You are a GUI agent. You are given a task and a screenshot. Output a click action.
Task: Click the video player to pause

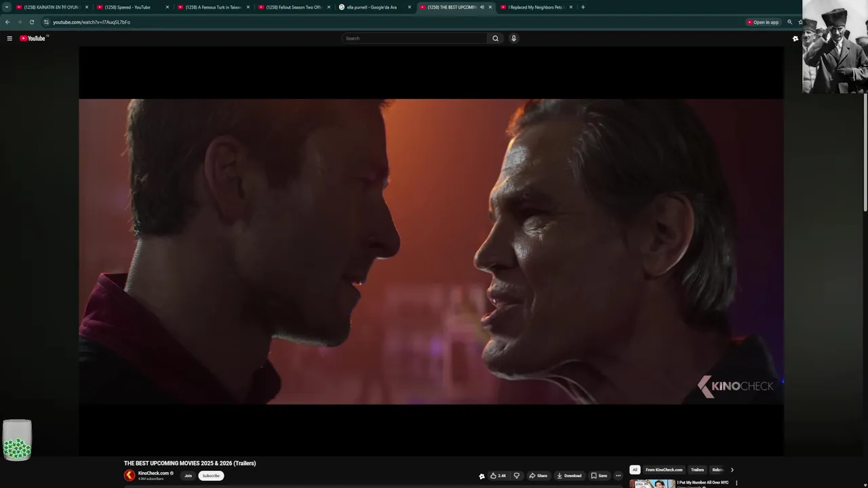point(431,251)
